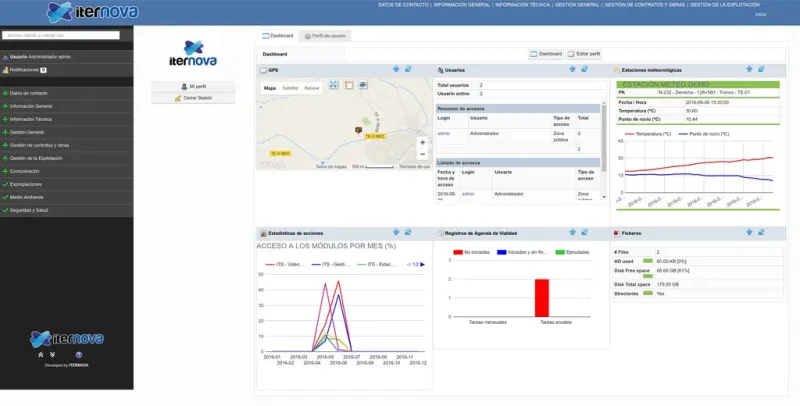Click the Notificaciones bell icon
This screenshot has height=406, width=800.
(x=6, y=70)
